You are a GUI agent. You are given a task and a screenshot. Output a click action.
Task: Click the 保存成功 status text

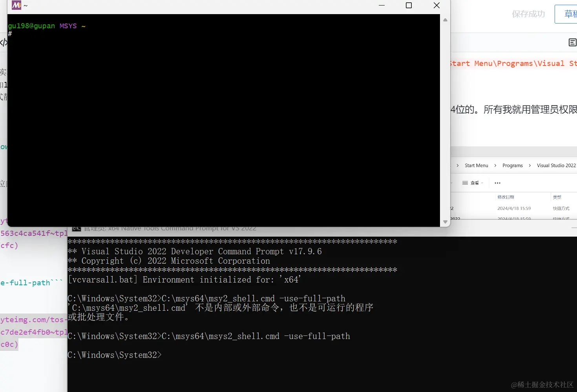[528, 14]
